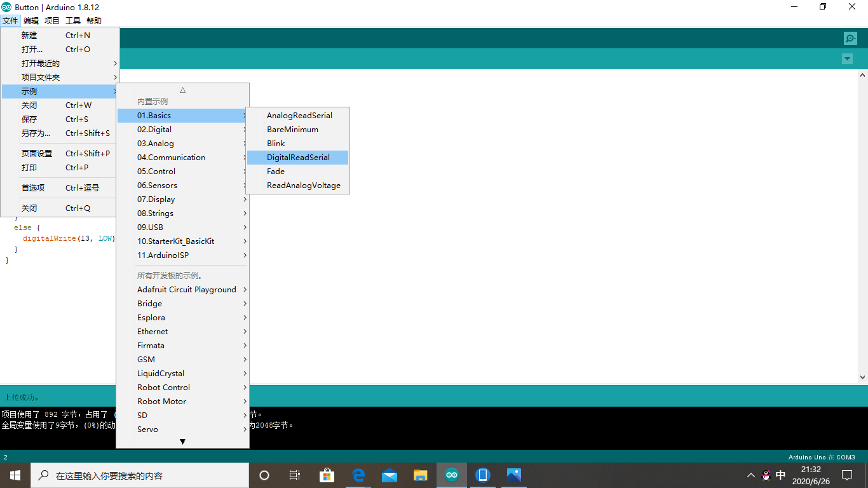
Task: Expand the 10.StarterKit_BasicKit submenu
Action: click(183, 241)
